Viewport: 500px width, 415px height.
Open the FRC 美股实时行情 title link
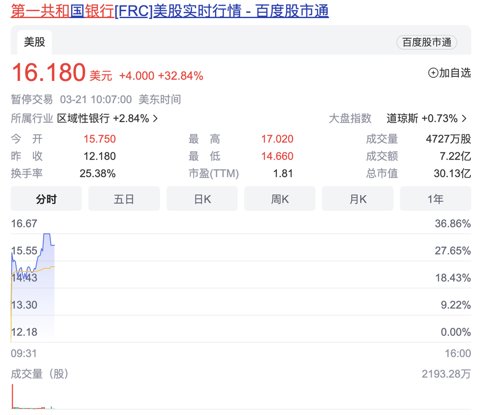[x=170, y=11]
